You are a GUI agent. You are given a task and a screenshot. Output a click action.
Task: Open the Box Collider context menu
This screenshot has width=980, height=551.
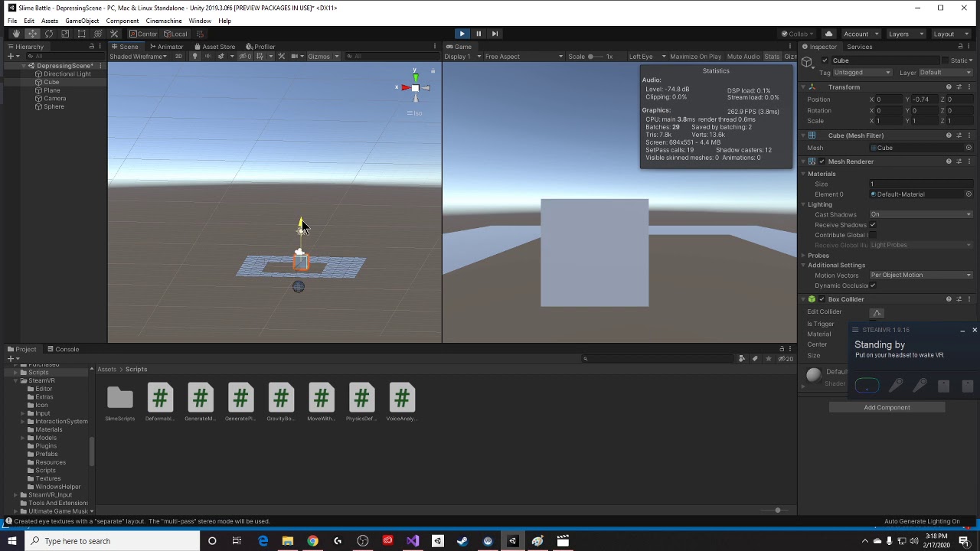pyautogui.click(x=969, y=299)
